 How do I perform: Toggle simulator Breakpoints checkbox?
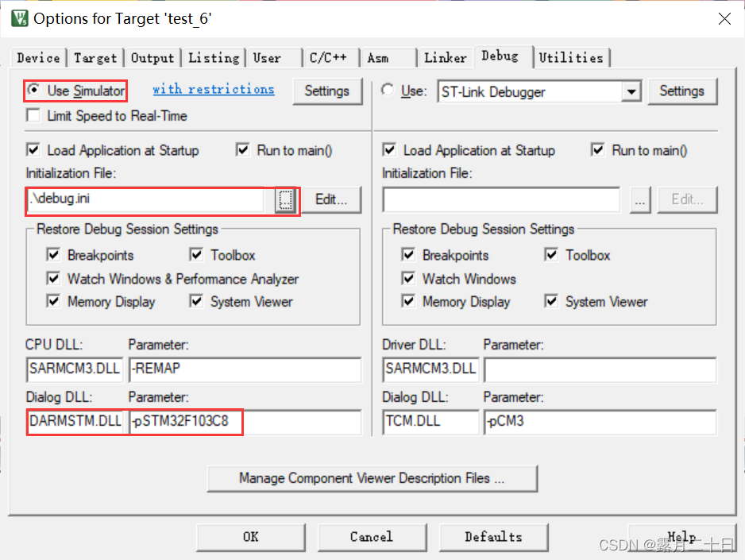point(53,255)
